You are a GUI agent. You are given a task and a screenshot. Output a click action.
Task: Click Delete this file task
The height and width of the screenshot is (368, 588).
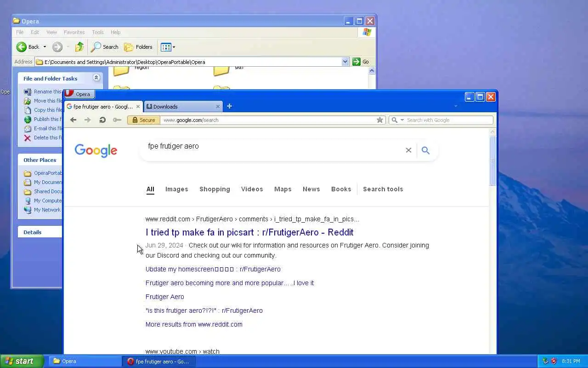click(43, 138)
